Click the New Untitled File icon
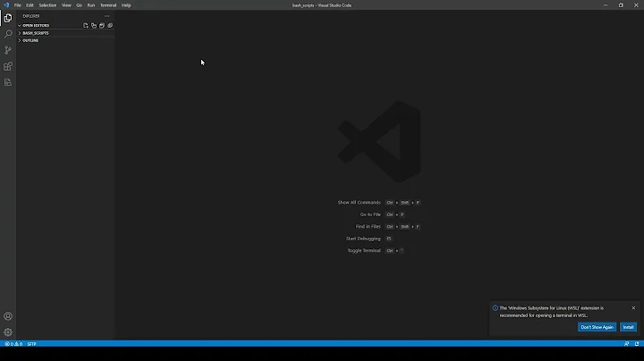This screenshot has height=361, width=644. (86, 26)
